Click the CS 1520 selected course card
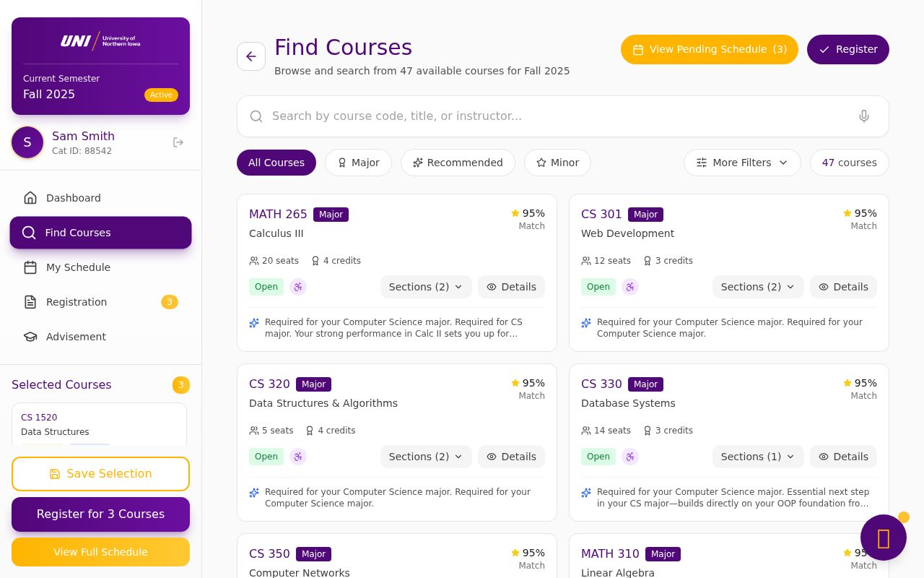 click(99, 425)
